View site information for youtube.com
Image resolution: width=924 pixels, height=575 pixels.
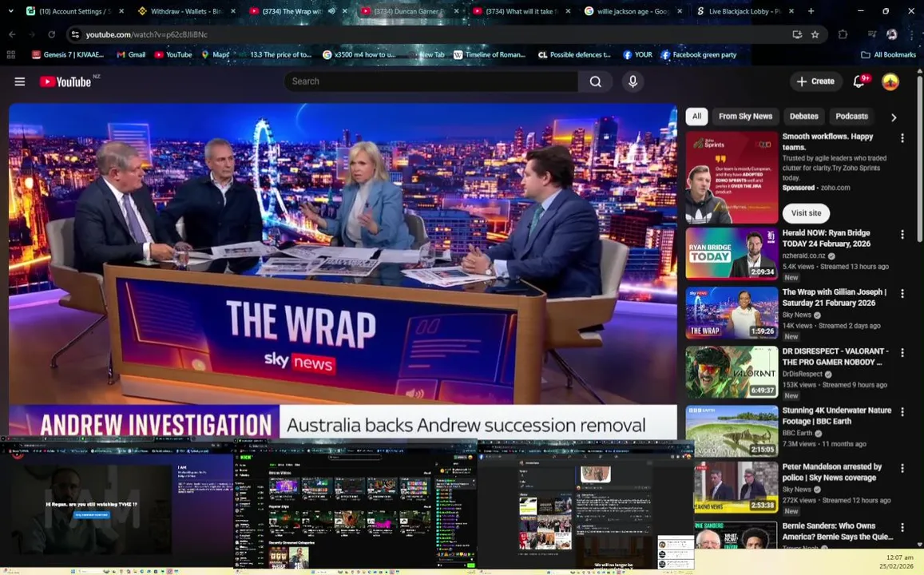(x=75, y=35)
